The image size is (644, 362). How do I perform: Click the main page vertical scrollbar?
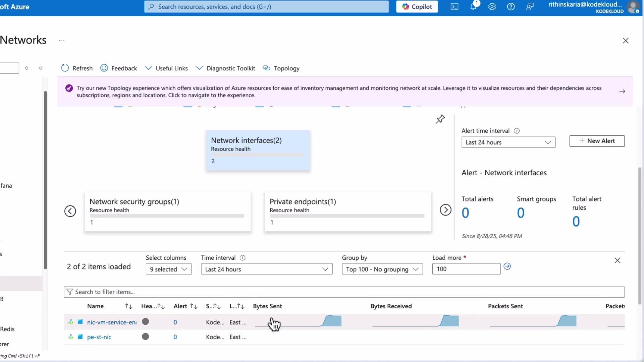(x=640, y=236)
